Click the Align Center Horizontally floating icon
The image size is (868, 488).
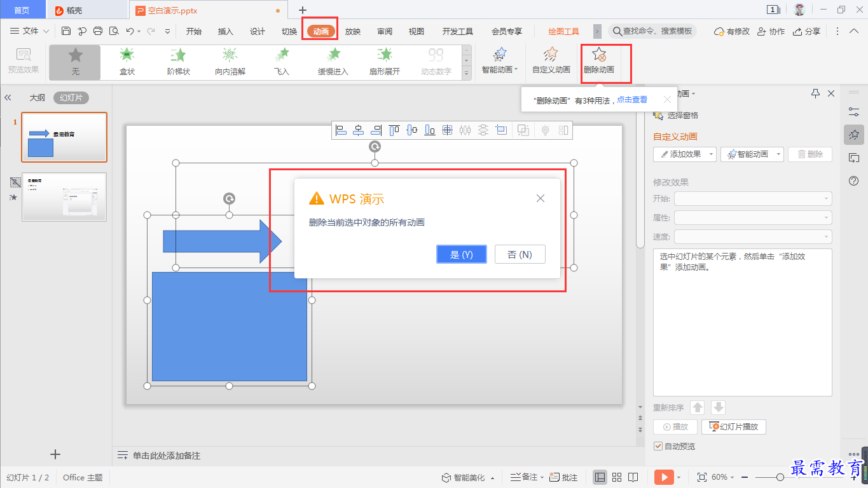tap(359, 130)
